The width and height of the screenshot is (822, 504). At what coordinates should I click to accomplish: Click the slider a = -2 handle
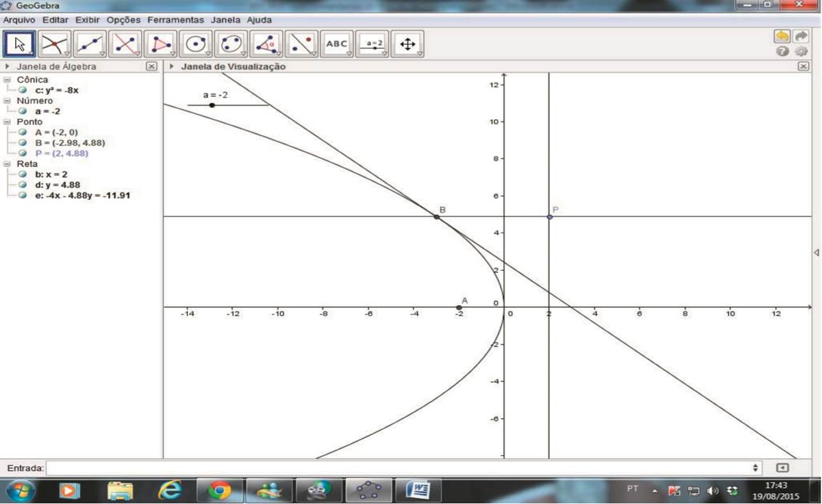[x=212, y=105]
